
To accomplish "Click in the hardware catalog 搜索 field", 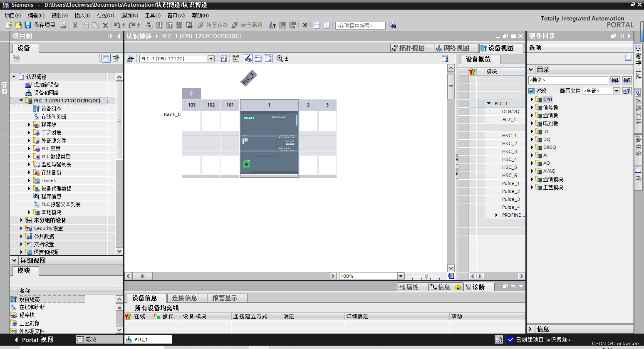I will click(x=568, y=80).
